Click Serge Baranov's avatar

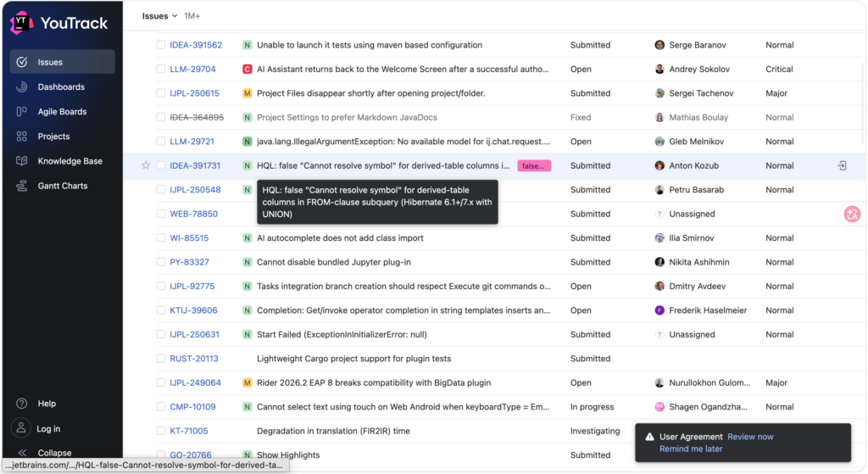click(659, 45)
